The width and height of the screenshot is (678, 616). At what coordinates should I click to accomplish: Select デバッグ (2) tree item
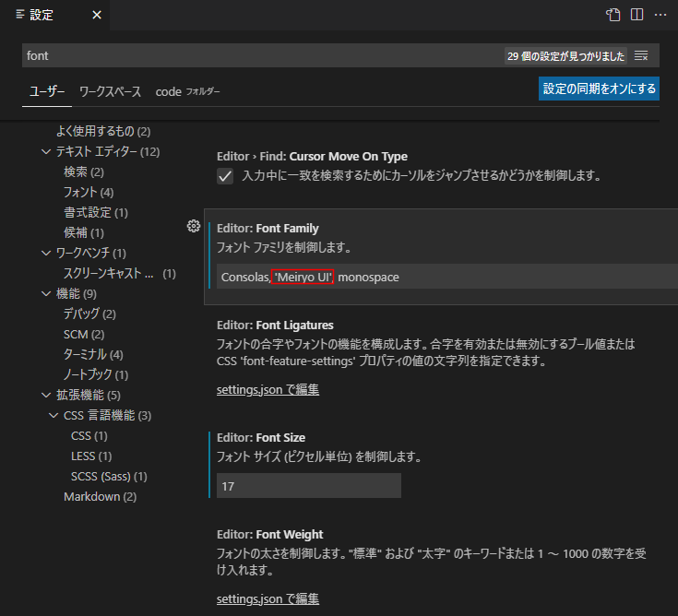(90, 314)
